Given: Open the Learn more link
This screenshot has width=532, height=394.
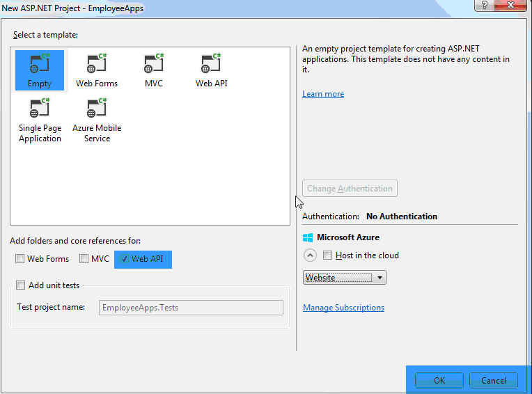Looking at the screenshot, I should tap(323, 94).
